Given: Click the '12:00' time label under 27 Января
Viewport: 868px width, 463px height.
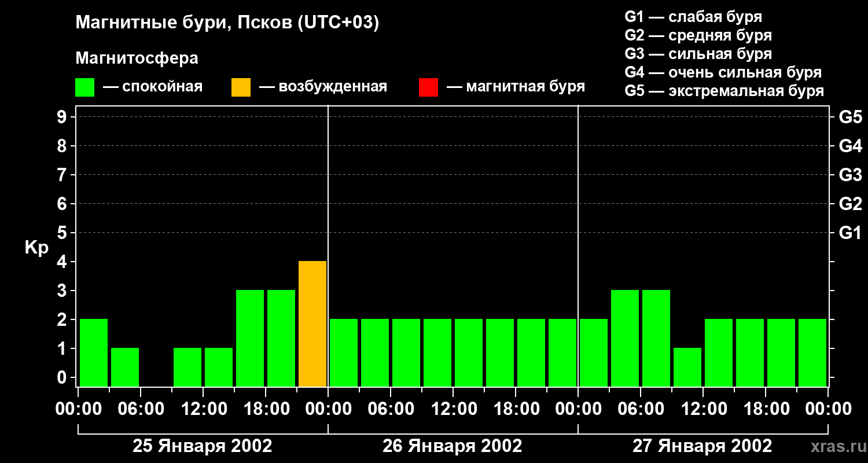Looking at the screenshot, I should pos(703,410).
